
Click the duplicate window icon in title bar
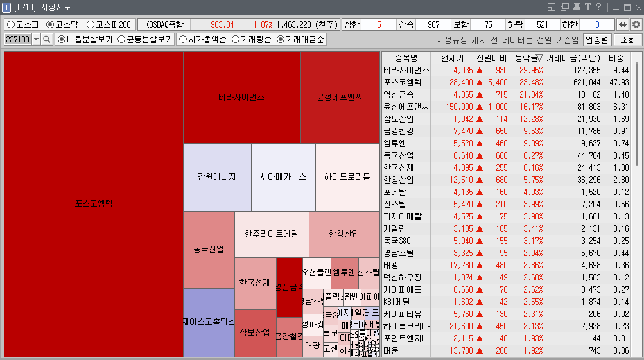click(564, 7)
